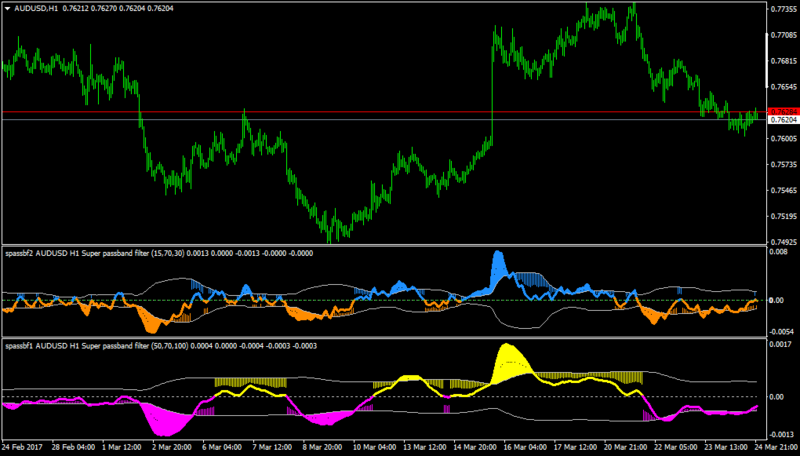Open the chart dropdown arrow beside AUDUSD,H1
The height and width of the screenshot is (456, 800).
8,9
